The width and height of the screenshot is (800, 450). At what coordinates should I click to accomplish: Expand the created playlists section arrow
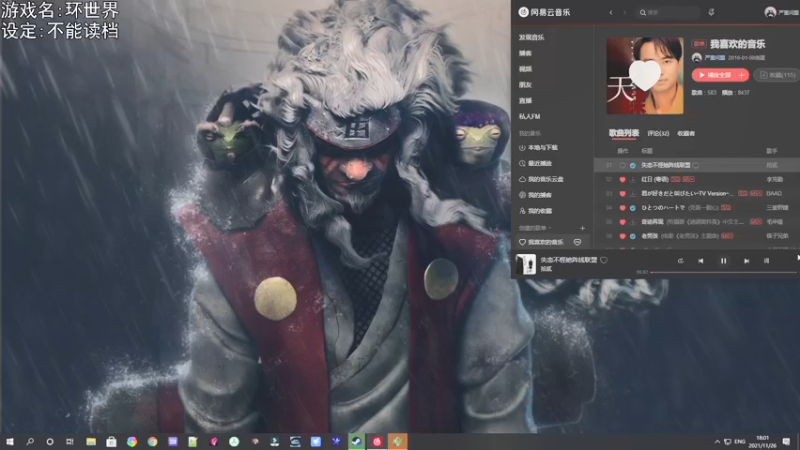coord(549,228)
